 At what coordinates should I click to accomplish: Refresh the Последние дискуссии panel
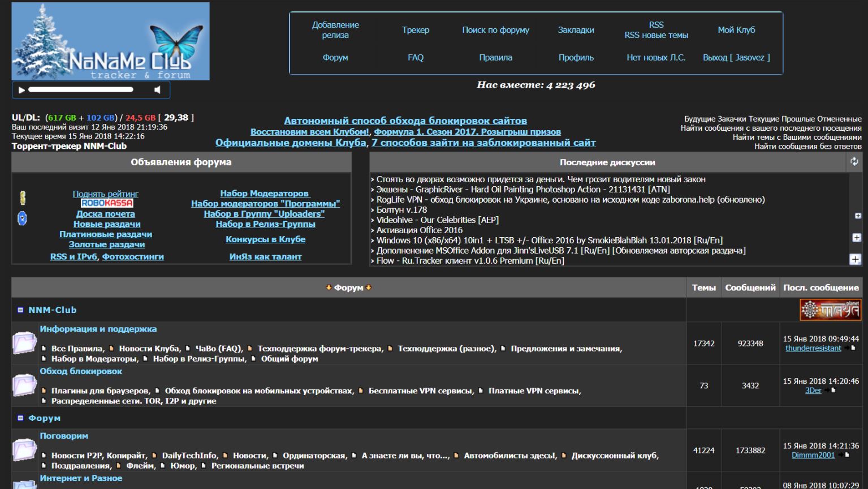[854, 162]
